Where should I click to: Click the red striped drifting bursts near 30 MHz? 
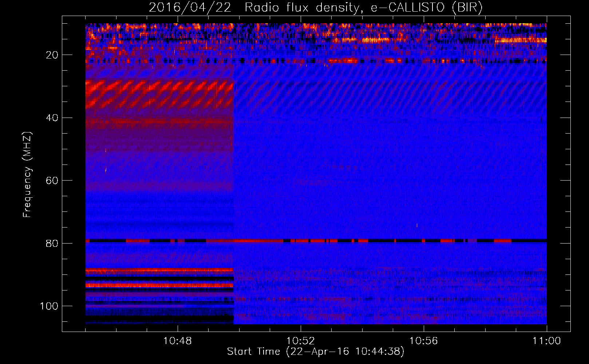159,95
